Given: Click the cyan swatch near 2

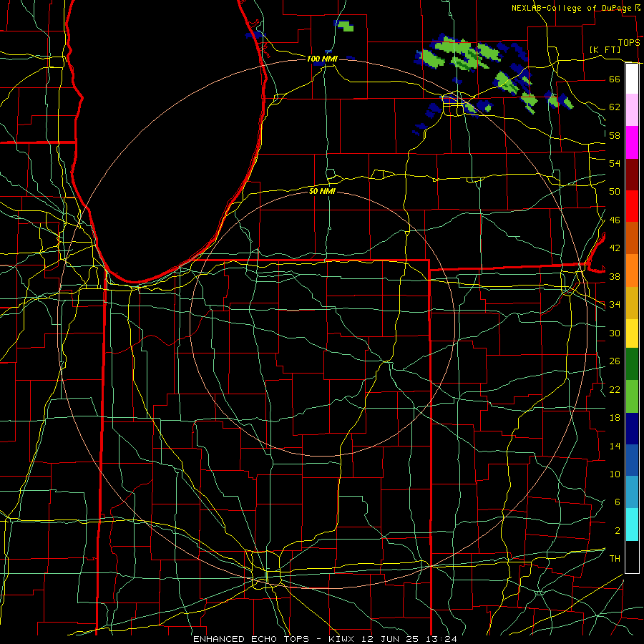Looking at the screenshot, I should point(632,525).
